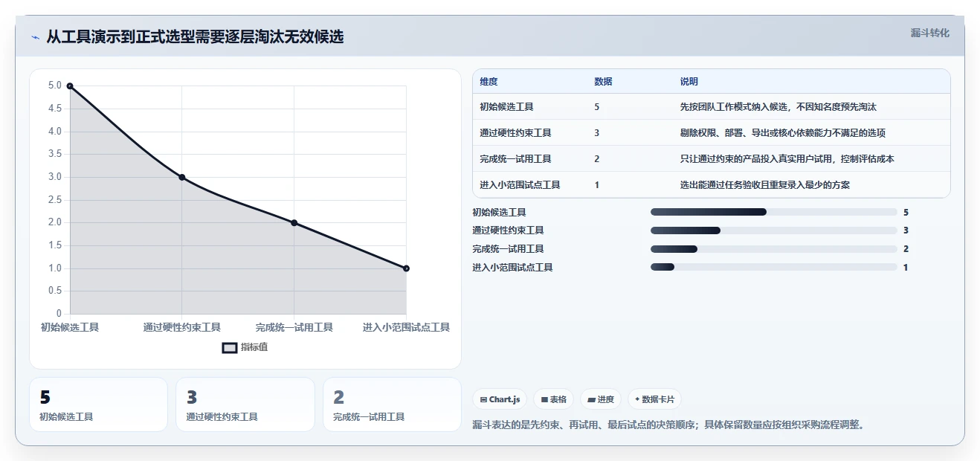
Task: Click the 进入小范围试点工具 progress bar
Action: 773,267
